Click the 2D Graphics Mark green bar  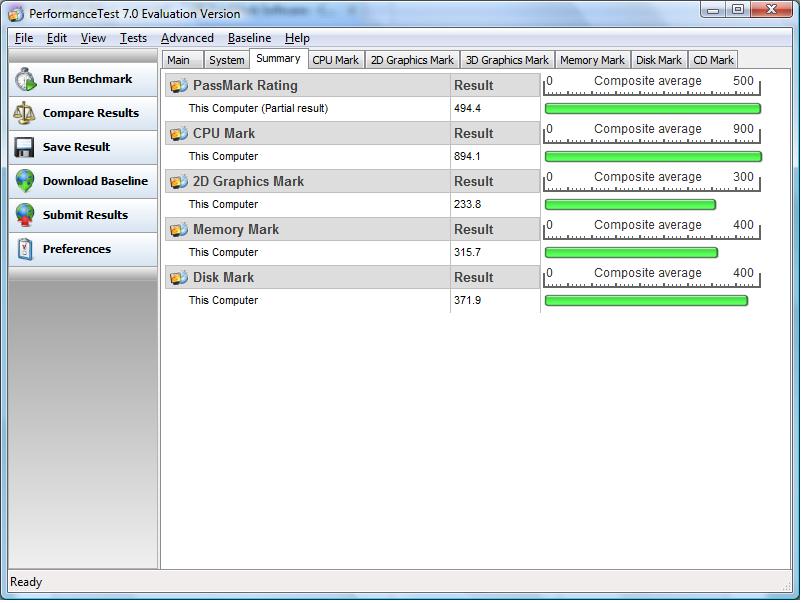[630, 205]
